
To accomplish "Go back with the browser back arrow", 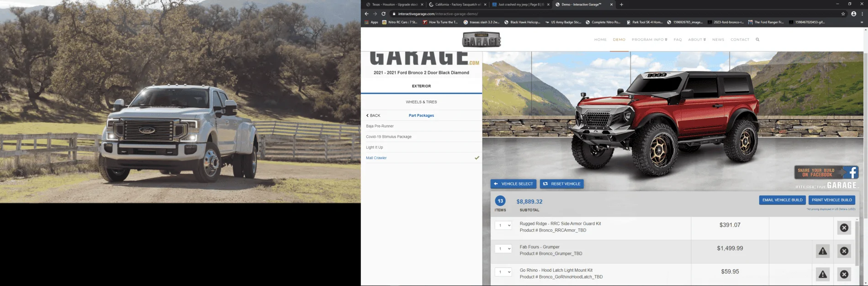I will point(366,14).
